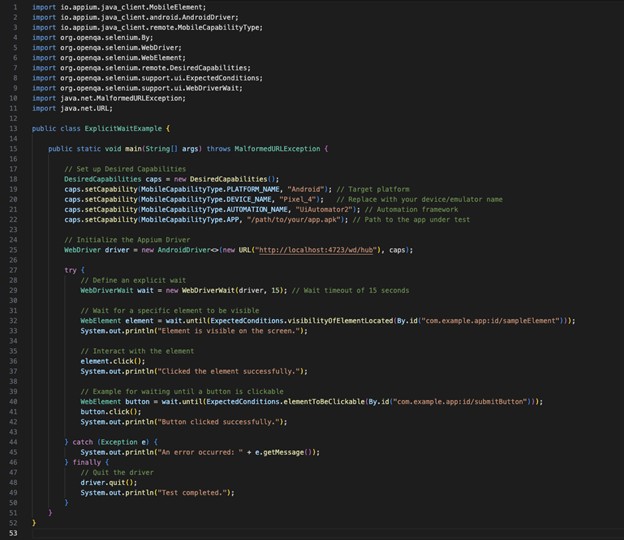Screen dimensions: 624x540
Task: Click line number 53 in the gutter
Action: tap(13, 533)
